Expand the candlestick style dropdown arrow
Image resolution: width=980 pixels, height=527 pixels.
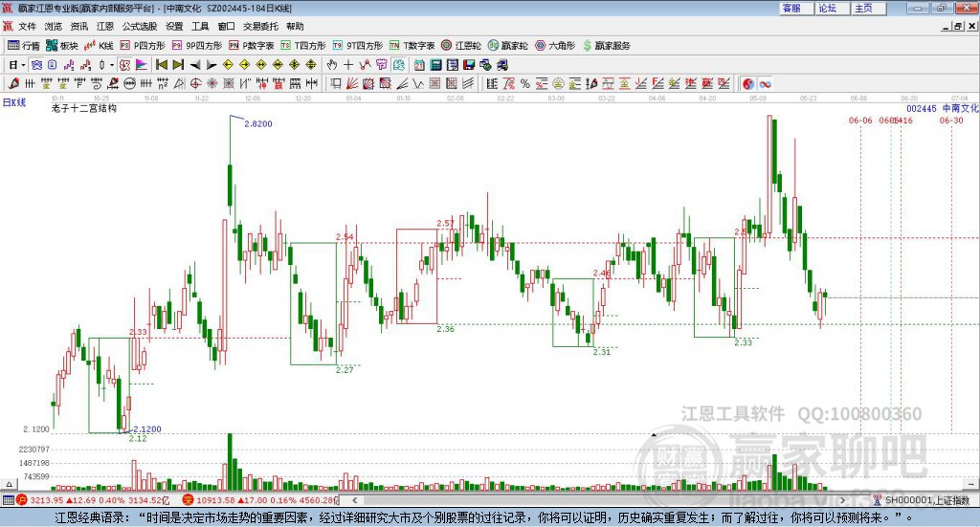click(x=112, y=65)
